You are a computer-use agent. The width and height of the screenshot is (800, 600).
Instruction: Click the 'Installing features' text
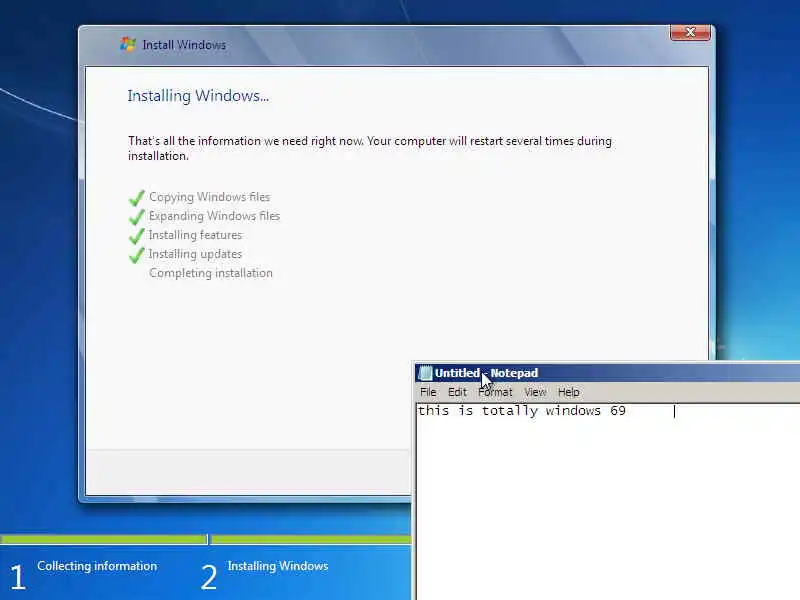coord(195,235)
